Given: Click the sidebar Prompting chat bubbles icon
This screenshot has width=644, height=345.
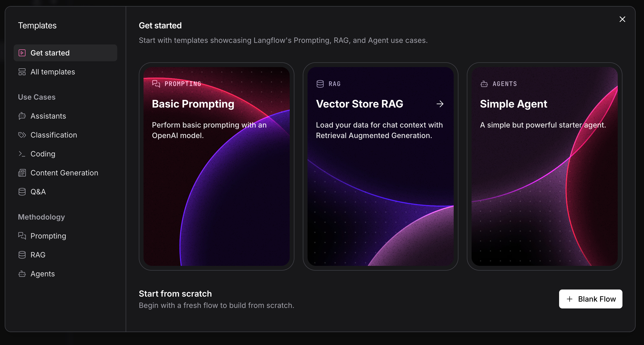Looking at the screenshot, I should (22, 236).
